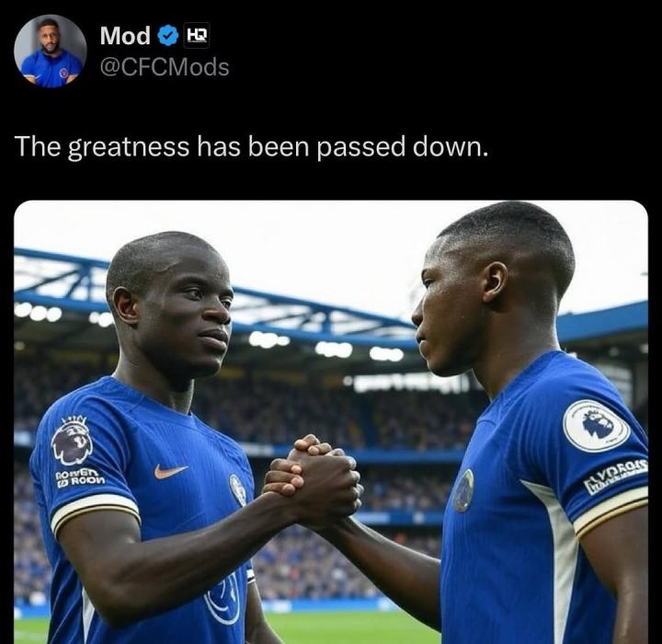The height and width of the screenshot is (644, 662).
Task: Click the sponsor text on right player's sleeve
Action: point(615,476)
